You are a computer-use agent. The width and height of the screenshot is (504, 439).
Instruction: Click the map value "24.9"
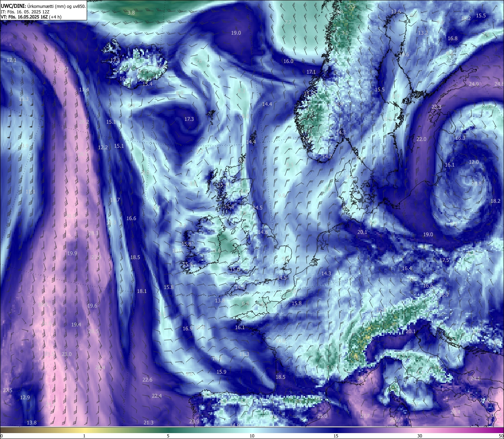click(474, 84)
